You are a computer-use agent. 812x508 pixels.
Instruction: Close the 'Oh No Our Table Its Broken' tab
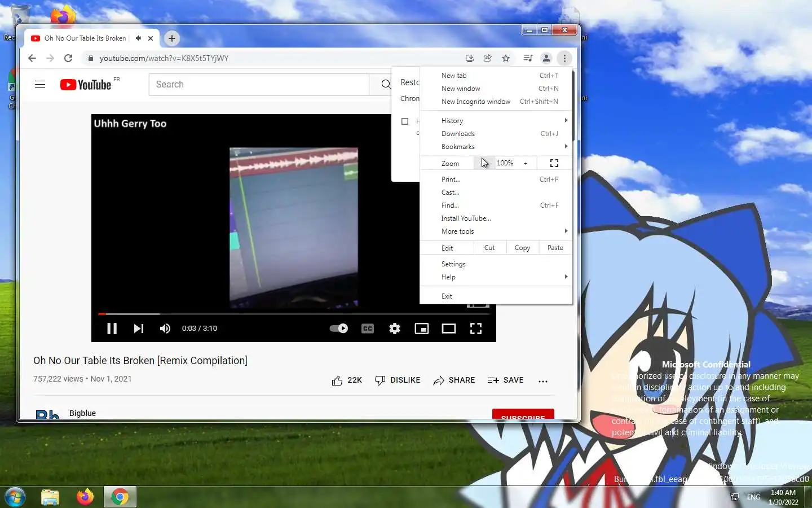(x=151, y=38)
